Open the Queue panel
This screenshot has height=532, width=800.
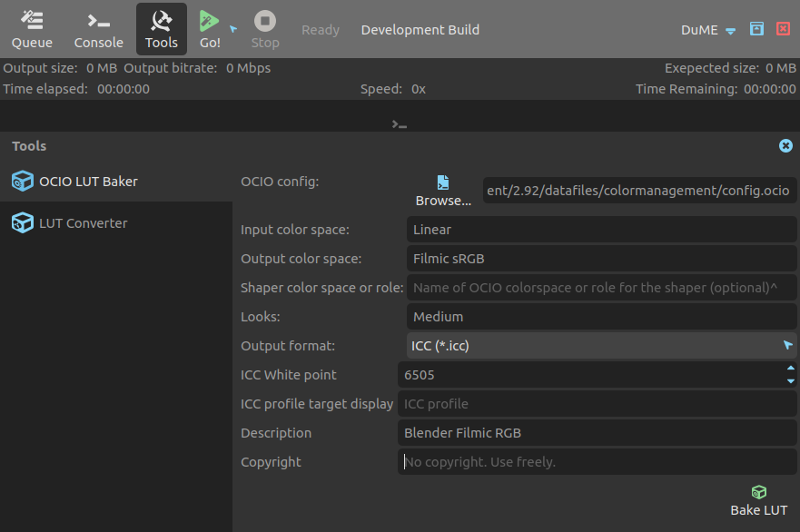(32, 29)
